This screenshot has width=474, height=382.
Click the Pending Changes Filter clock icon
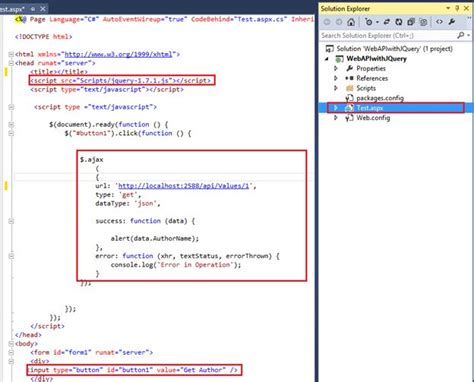369,22
